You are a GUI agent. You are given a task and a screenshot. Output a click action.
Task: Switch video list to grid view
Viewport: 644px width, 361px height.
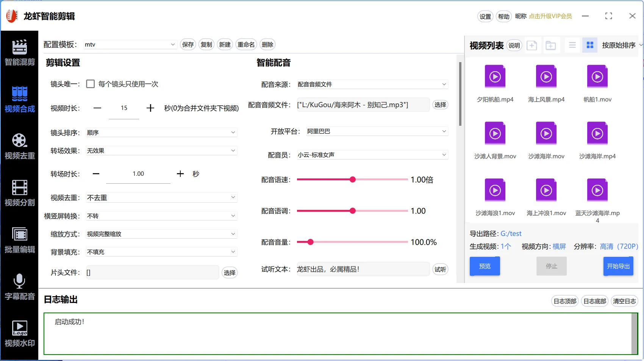coord(590,45)
